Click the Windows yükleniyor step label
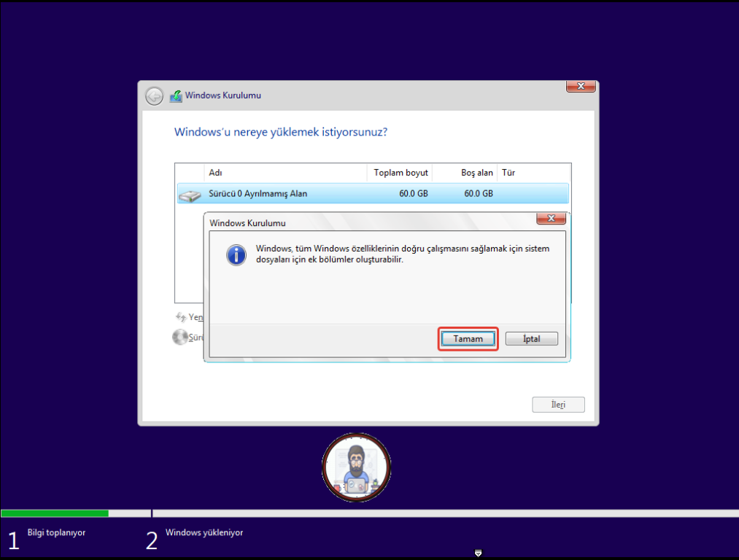 204,532
